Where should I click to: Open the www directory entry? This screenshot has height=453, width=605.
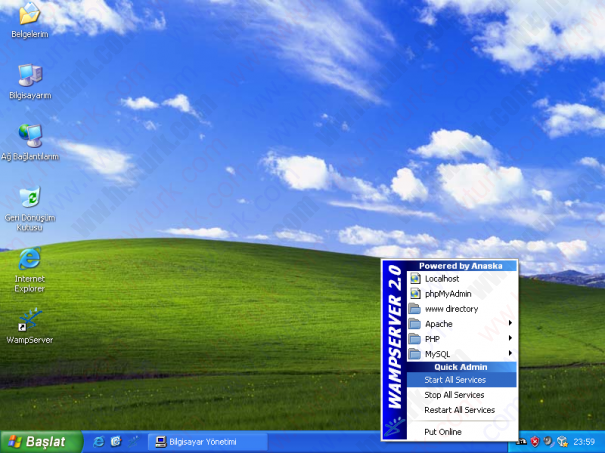(462, 309)
